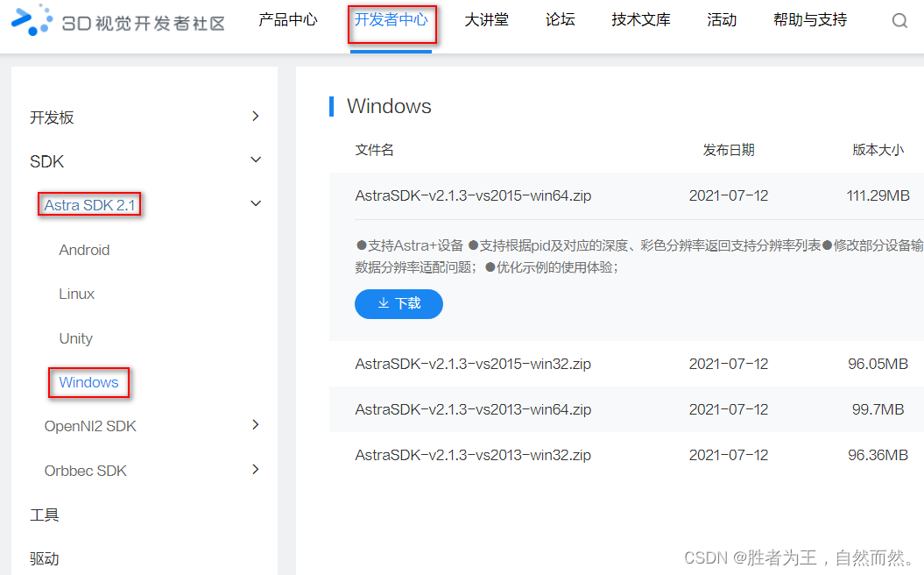Collapse the Astra SDK 2.1 chevron
This screenshot has height=575, width=924.
(256, 203)
